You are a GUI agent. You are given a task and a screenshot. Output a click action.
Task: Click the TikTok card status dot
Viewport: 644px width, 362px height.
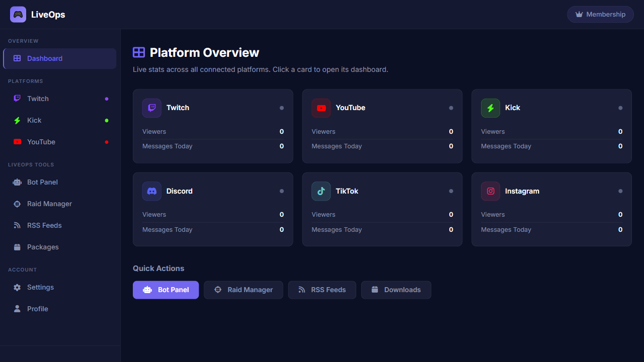[x=451, y=191]
